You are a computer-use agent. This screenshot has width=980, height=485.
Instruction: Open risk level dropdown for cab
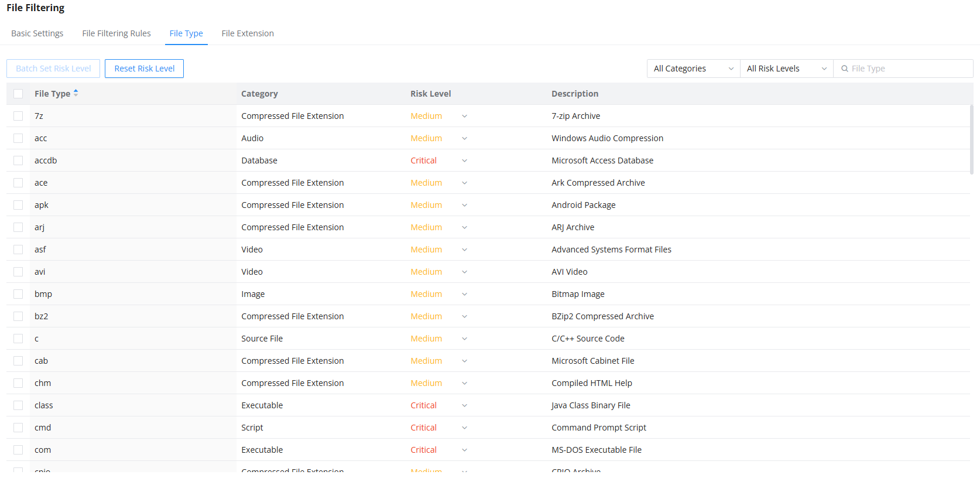tap(439, 361)
